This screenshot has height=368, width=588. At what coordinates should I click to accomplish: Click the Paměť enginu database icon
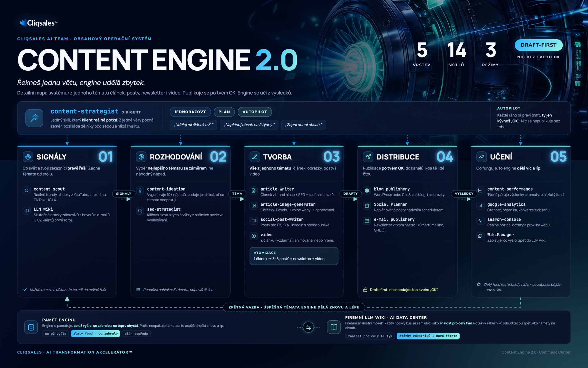[31, 327]
